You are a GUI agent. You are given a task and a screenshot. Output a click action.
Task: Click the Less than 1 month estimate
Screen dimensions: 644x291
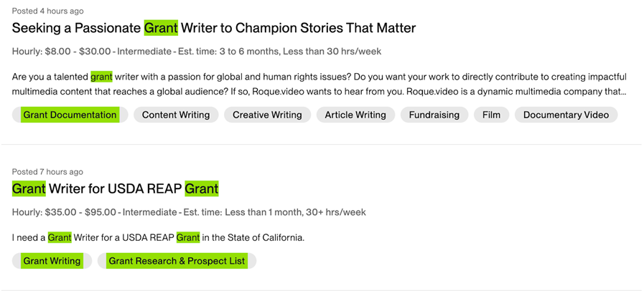point(266,212)
